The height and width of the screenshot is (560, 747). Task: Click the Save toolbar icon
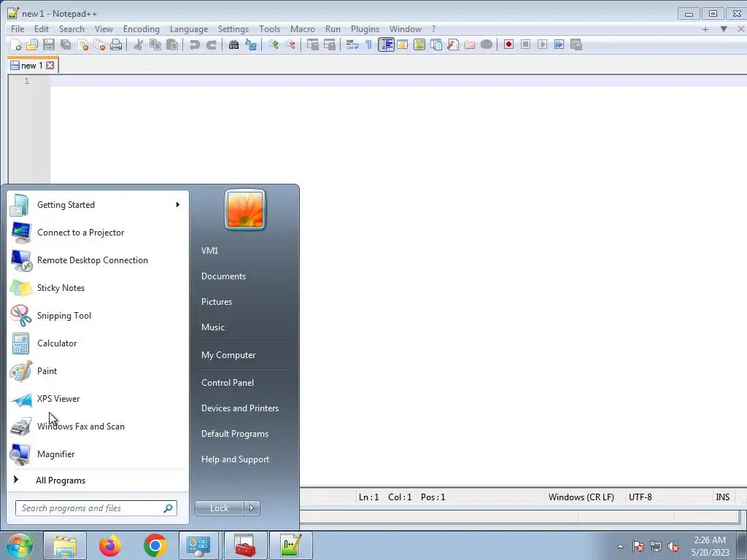pyautogui.click(x=49, y=44)
